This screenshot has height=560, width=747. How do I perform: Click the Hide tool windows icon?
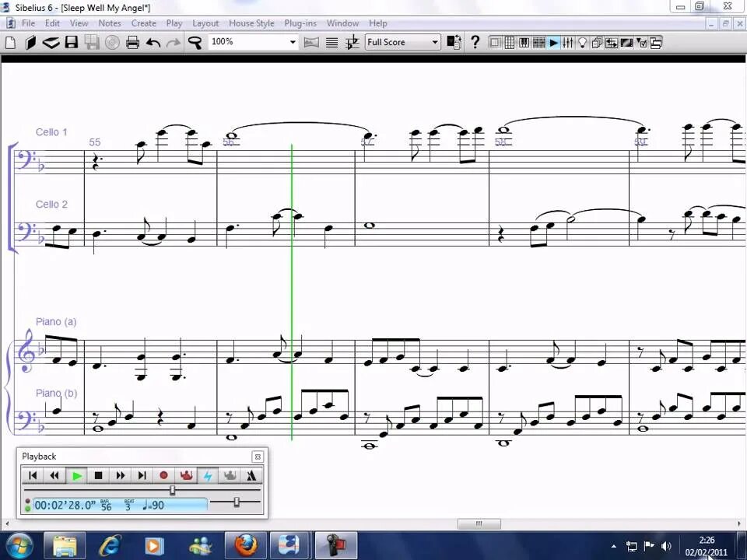click(656, 43)
